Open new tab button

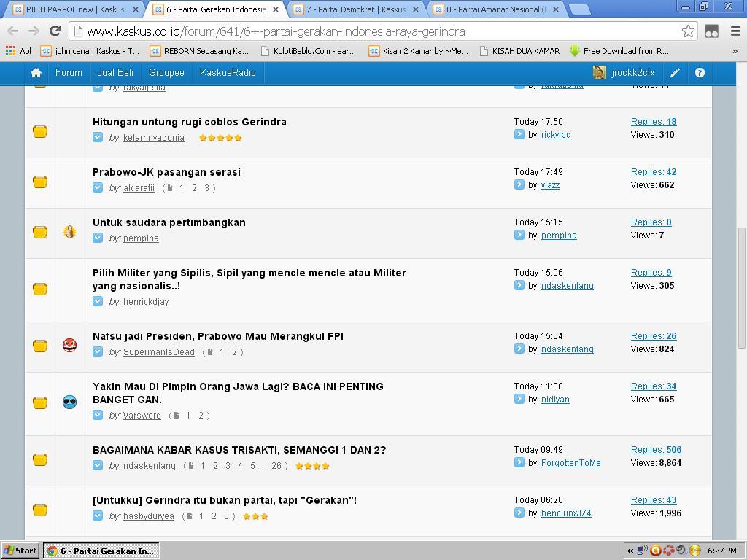tap(579, 9)
